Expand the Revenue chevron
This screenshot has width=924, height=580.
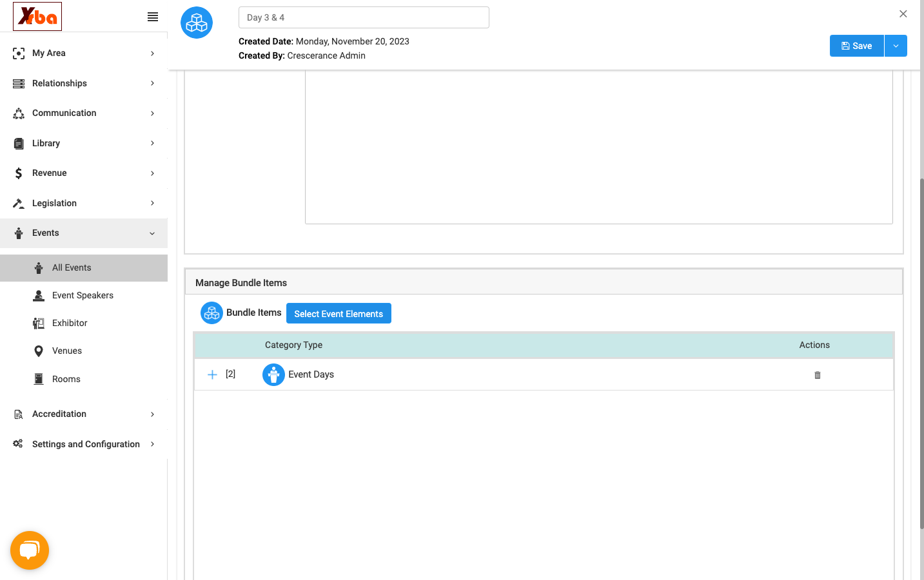153,173
